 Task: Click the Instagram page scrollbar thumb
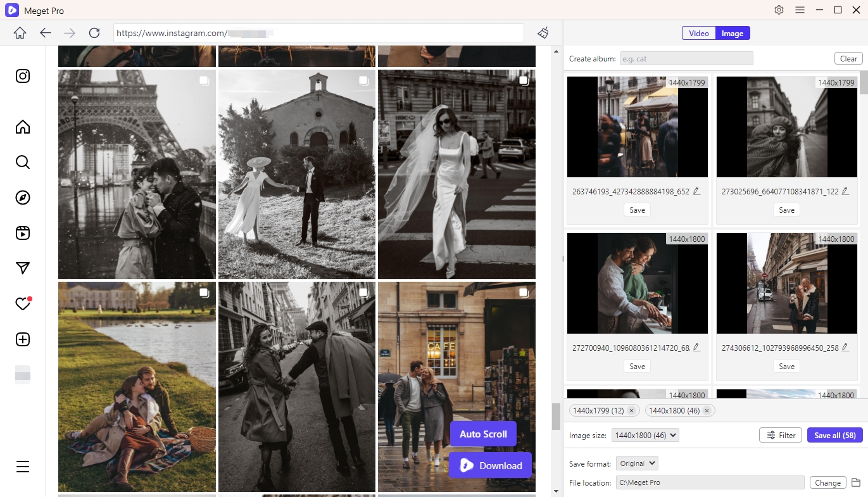pos(556,417)
